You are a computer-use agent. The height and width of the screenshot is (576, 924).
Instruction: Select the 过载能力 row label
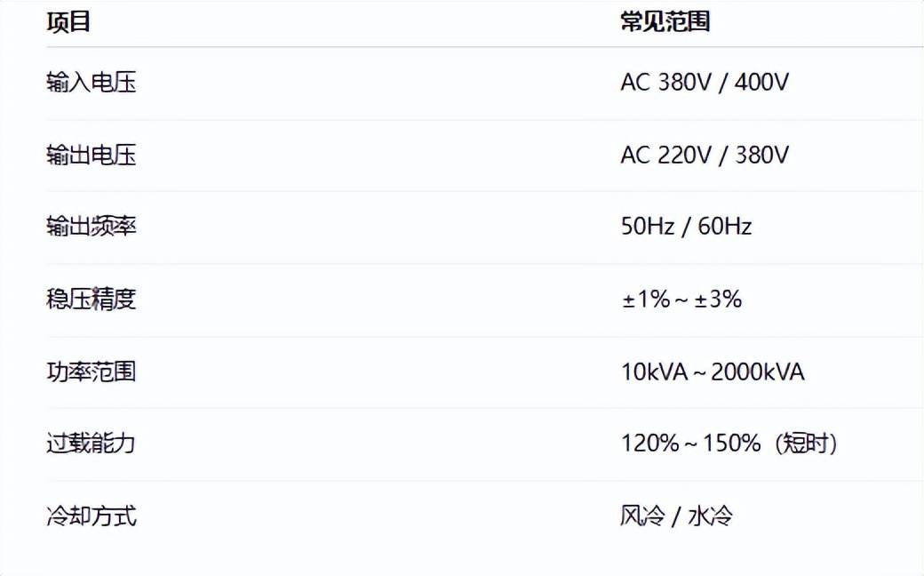pyautogui.click(x=91, y=443)
